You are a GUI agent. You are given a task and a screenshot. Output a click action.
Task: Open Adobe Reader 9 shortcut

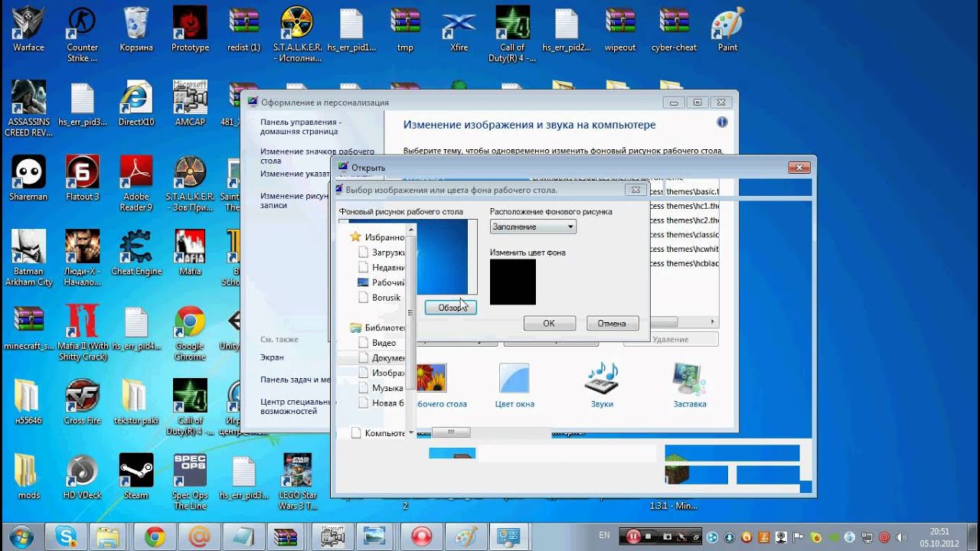pos(136,184)
